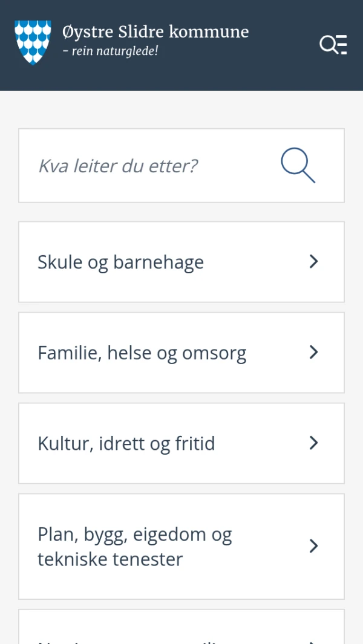The image size is (363, 644).
Task: Click the partially visible bottom category card
Action: point(181,629)
